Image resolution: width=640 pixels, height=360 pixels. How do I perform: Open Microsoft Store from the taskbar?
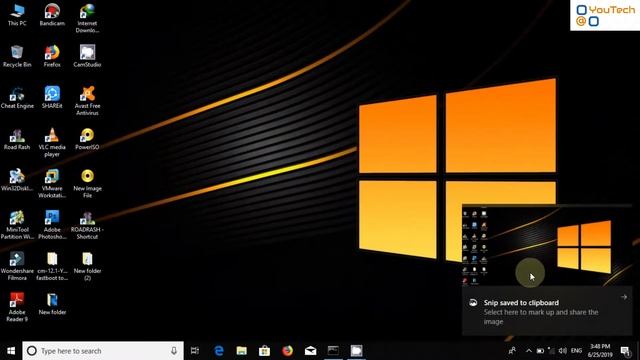pyautogui.click(x=264, y=351)
